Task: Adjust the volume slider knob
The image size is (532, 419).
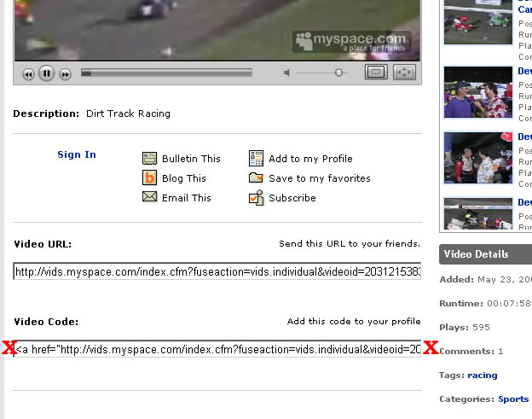Action: coord(338,73)
